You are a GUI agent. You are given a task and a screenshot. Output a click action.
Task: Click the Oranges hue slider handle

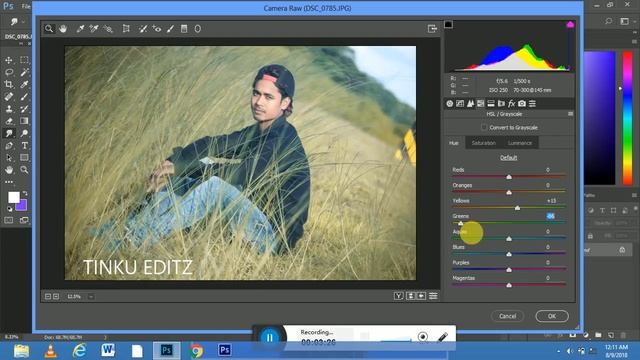pos(509,192)
